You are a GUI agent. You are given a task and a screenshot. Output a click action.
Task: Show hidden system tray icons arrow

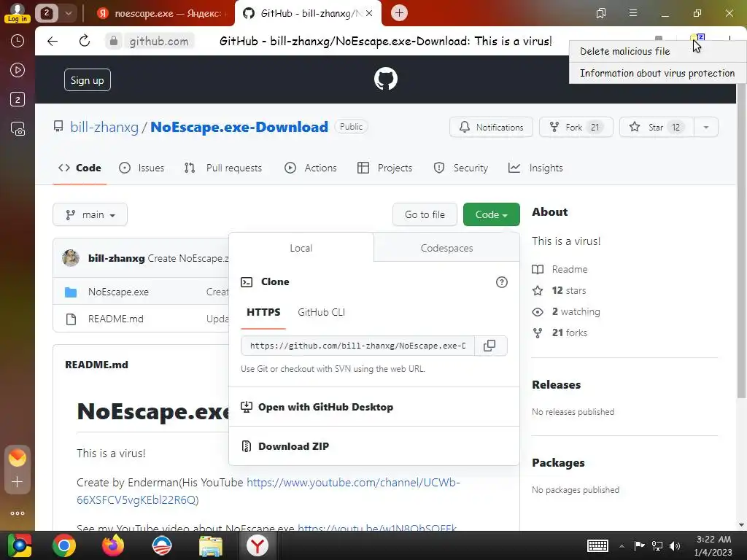[x=622, y=545]
